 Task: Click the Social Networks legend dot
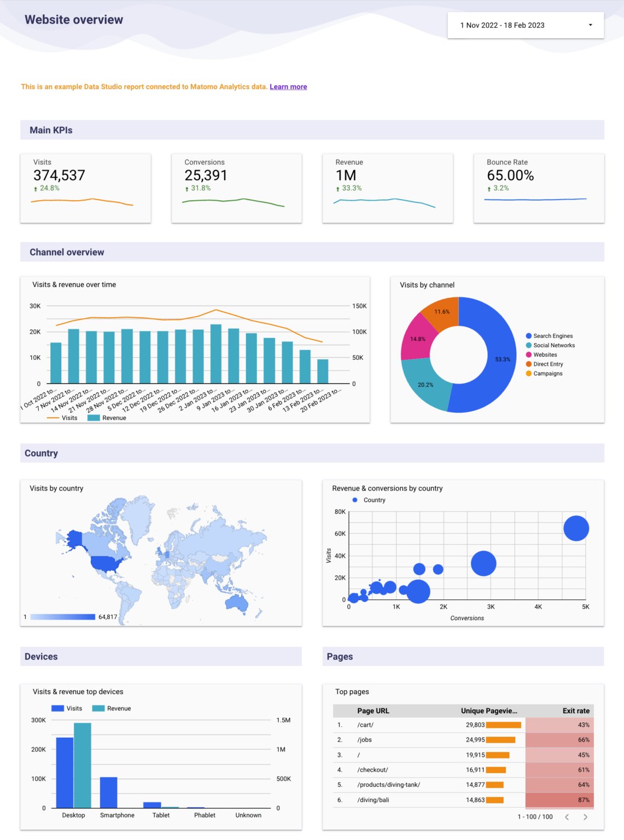point(528,345)
